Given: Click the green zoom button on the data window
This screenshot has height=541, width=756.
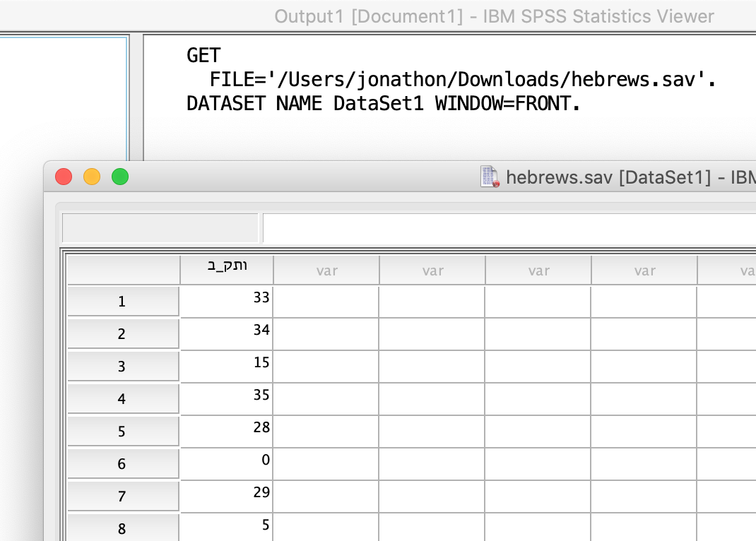Looking at the screenshot, I should [x=120, y=177].
